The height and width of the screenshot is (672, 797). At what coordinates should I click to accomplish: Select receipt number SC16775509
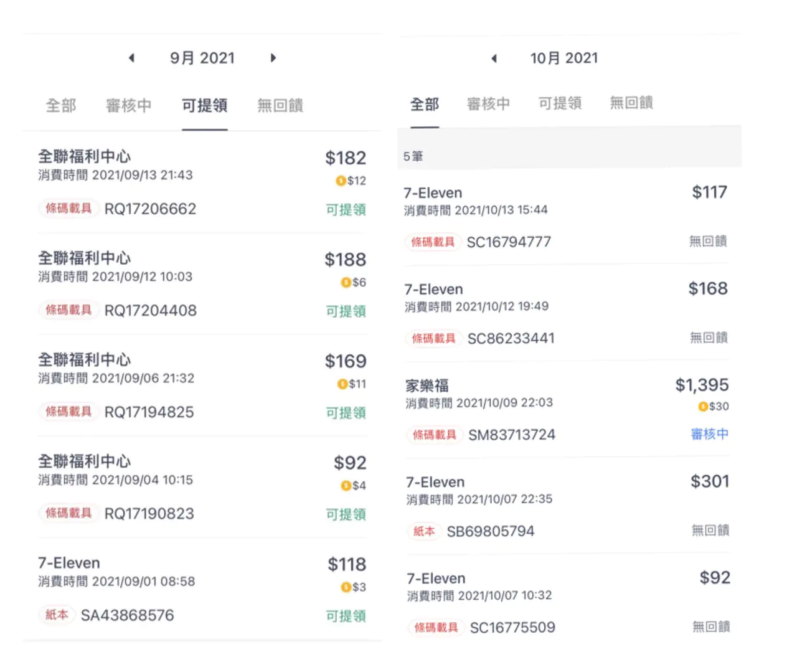(x=512, y=627)
